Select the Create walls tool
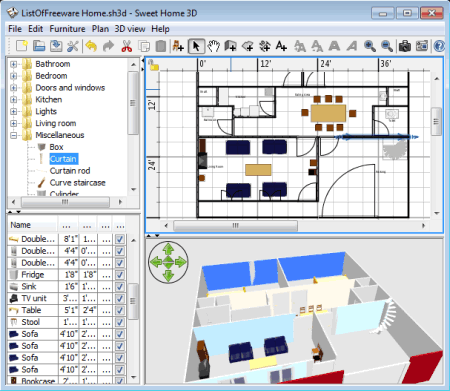This screenshot has height=391, width=450. point(230,46)
